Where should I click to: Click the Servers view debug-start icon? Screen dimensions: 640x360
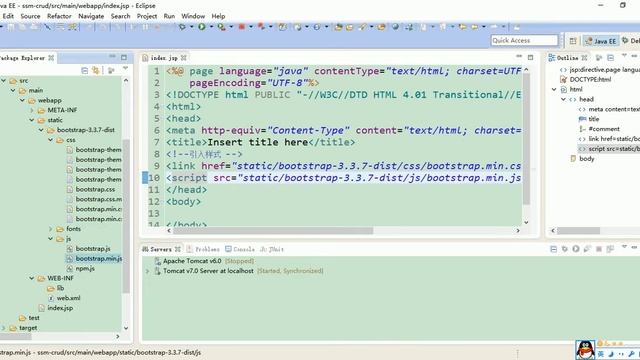click(564, 249)
